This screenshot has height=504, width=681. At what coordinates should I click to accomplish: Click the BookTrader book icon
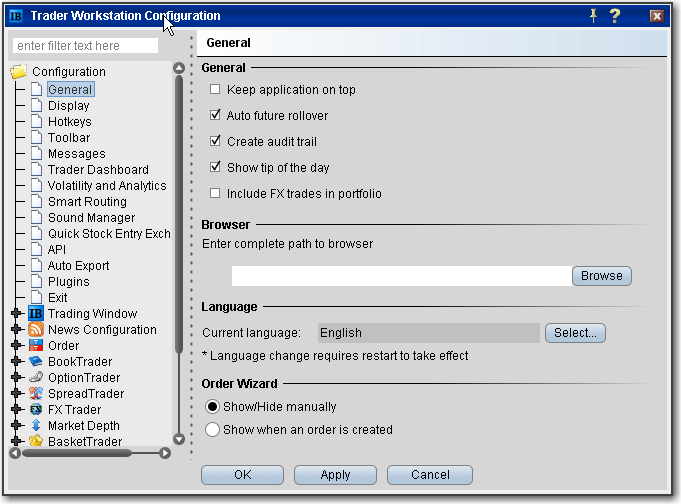36,361
